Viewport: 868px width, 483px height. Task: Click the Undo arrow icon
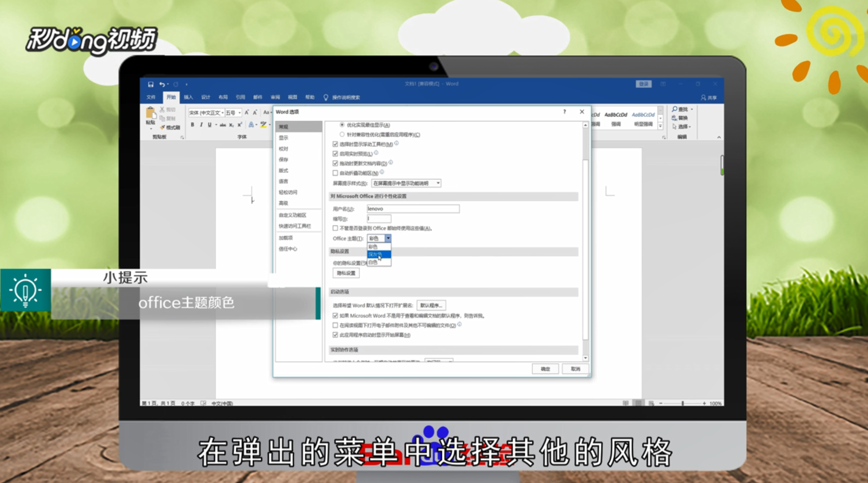pyautogui.click(x=162, y=84)
